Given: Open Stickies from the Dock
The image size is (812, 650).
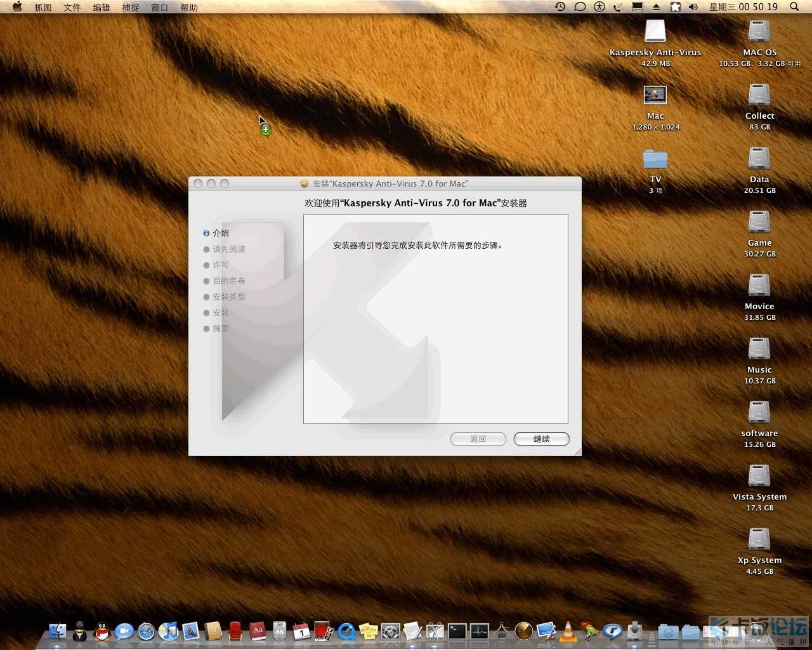Looking at the screenshot, I should click(369, 631).
